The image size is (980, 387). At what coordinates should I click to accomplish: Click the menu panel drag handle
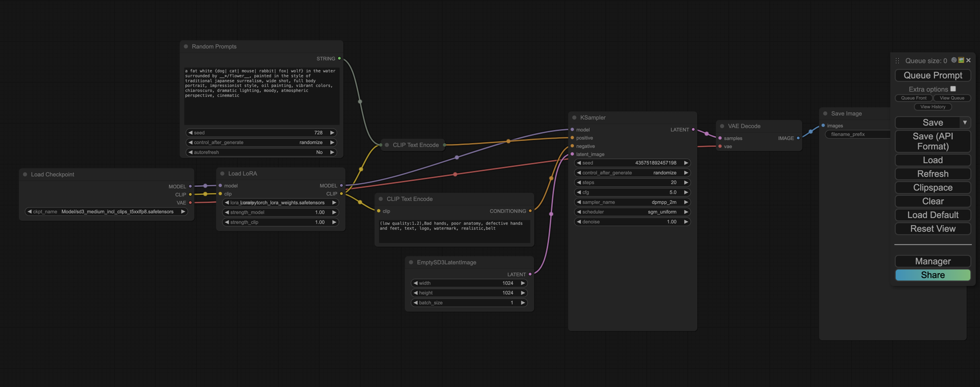pos(897,61)
